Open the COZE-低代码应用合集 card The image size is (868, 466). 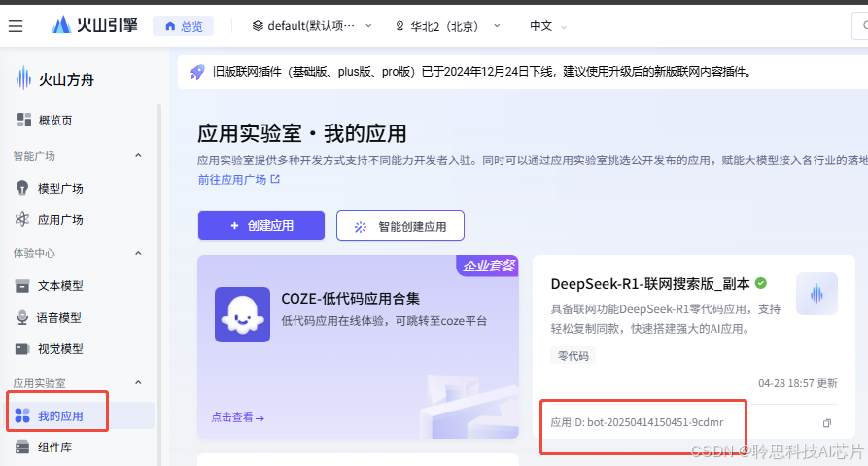[x=358, y=346]
